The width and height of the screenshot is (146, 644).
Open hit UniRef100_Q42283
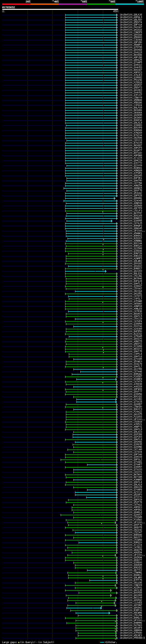131,271
